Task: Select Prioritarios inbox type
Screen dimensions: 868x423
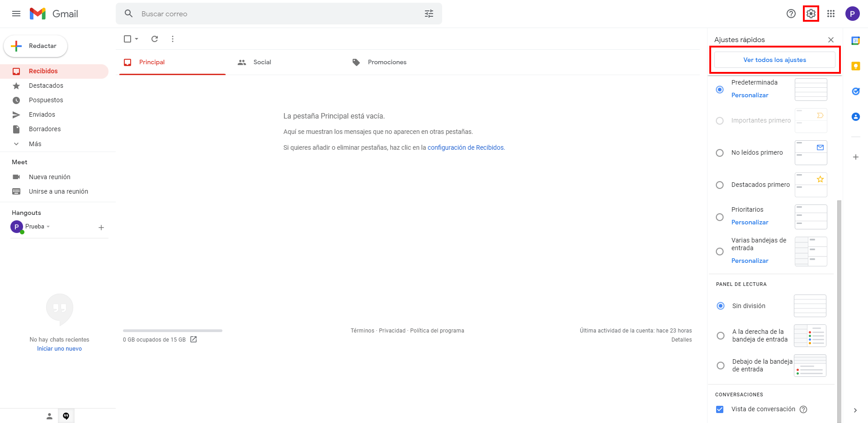Action: coord(720,217)
